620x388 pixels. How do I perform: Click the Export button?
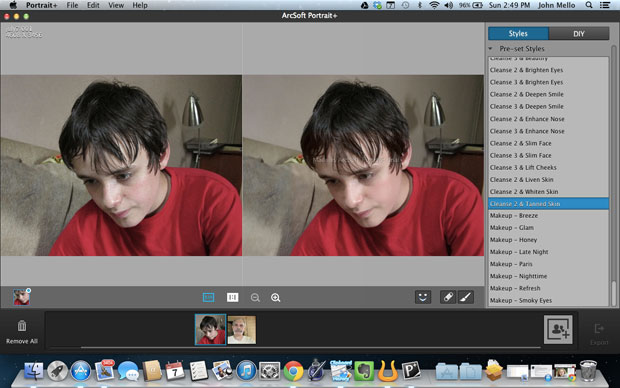(599, 333)
